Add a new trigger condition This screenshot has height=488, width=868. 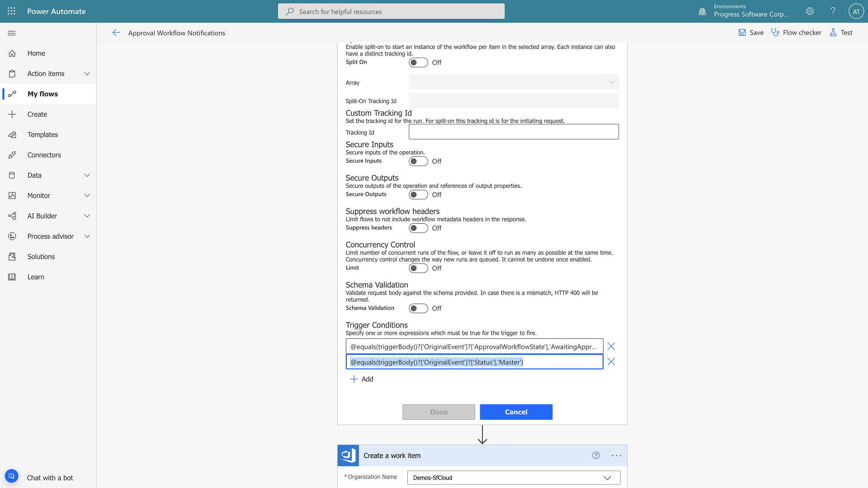coord(362,379)
